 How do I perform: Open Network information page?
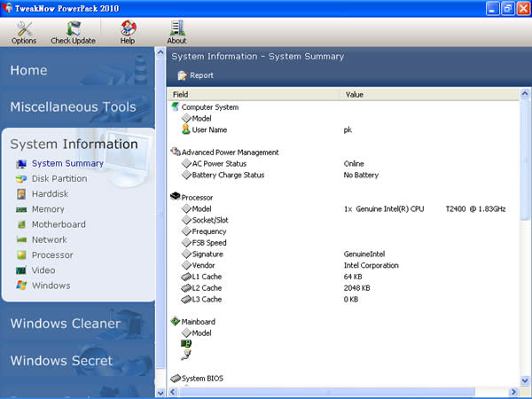[x=49, y=239]
